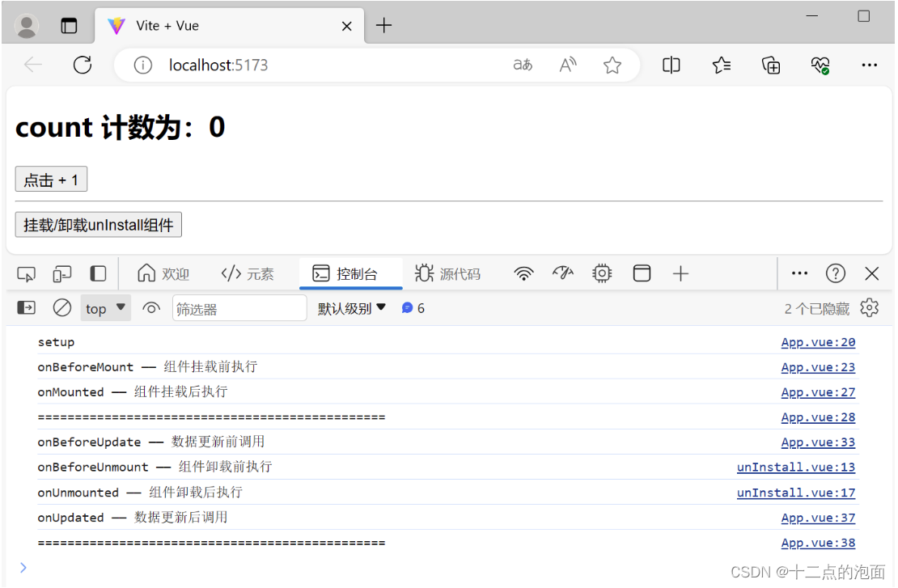The width and height of the screenshot is (898, 588).
Task: Type in the 筛选器 console filter field
Action: pos(239,307)
